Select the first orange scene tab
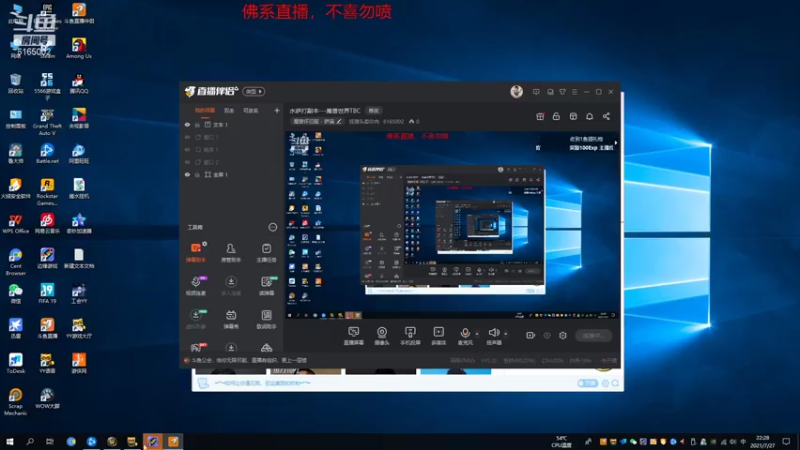Screen dimensions: 800x450 click(205, 110)
